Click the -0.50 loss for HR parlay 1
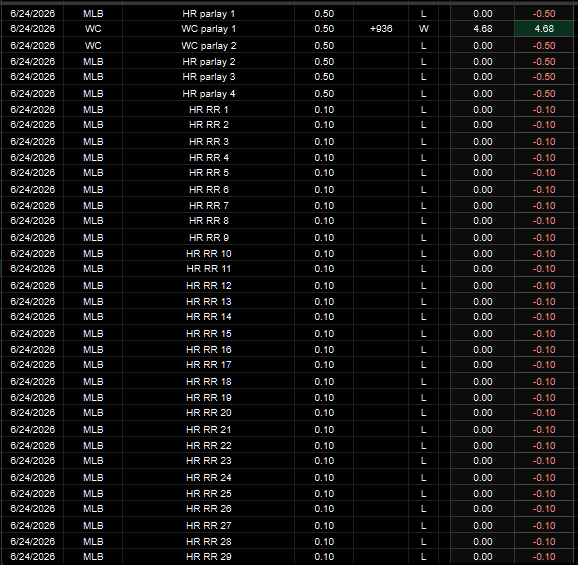The width and height of the screenshot is (578, 565). point(544,14)
